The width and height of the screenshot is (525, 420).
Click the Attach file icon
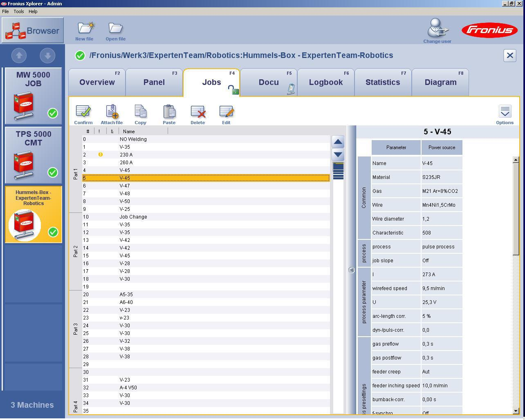click(112, 112)
